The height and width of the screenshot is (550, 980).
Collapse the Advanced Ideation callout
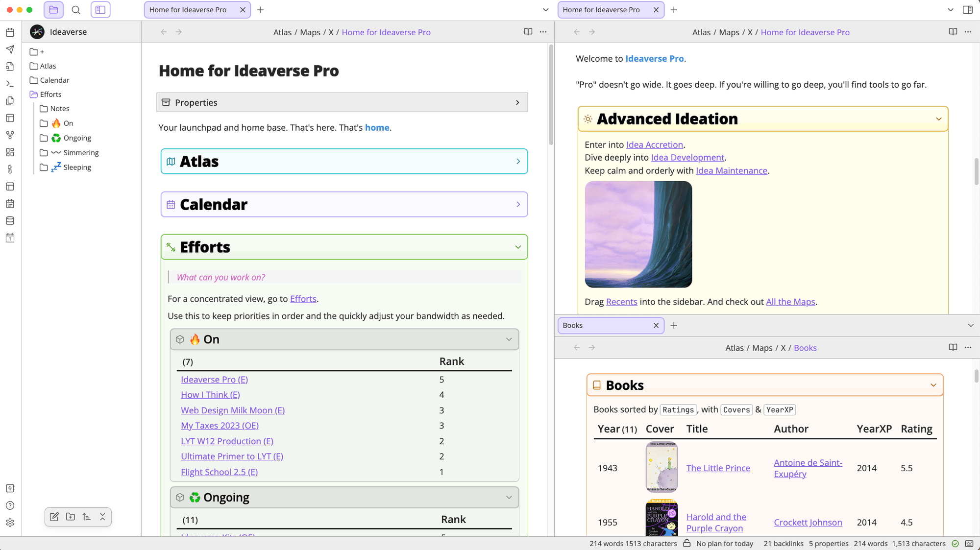938,119
